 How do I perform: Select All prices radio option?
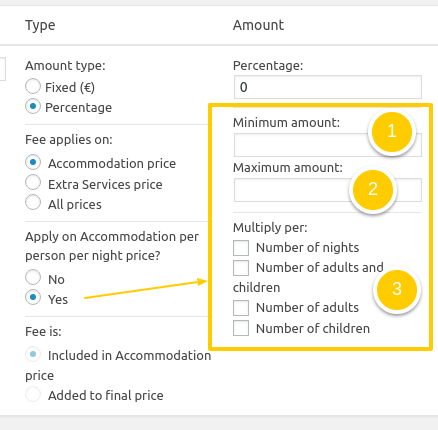33,203
